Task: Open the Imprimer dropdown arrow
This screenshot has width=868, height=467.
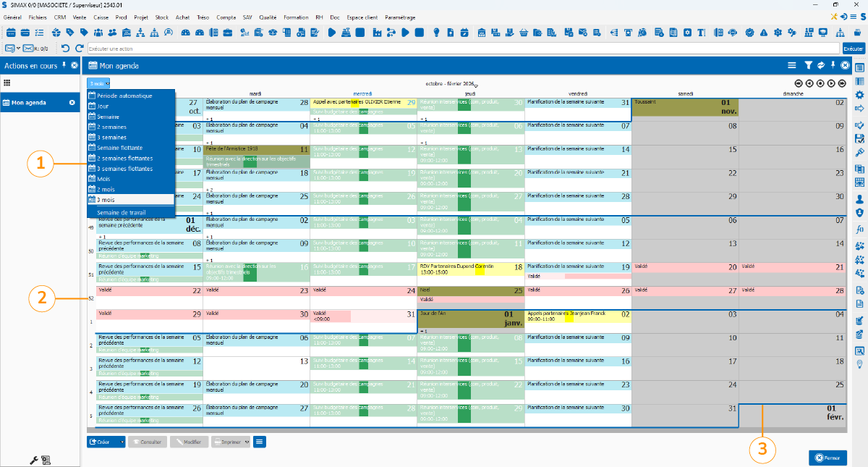Action: point(247,442)
